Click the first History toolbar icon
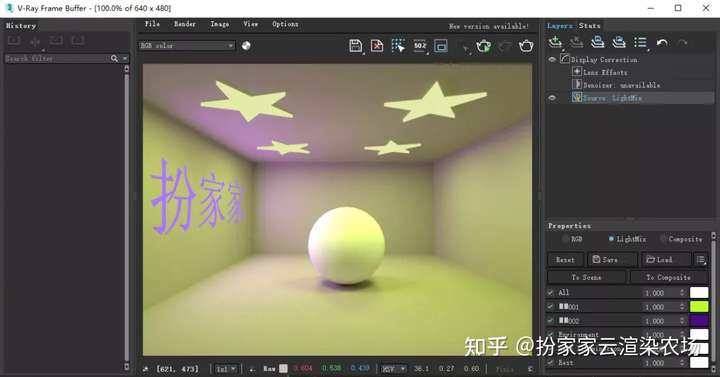Image resolution: width=720 pixels, height=377 pixels. click(14, 41)
